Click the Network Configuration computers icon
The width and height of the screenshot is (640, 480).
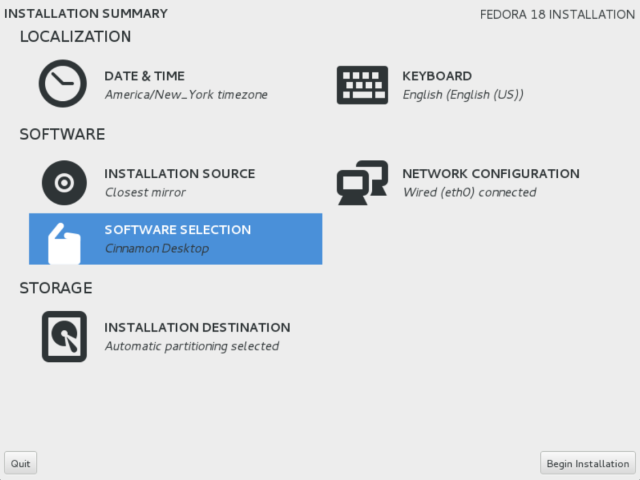[362, 182]
